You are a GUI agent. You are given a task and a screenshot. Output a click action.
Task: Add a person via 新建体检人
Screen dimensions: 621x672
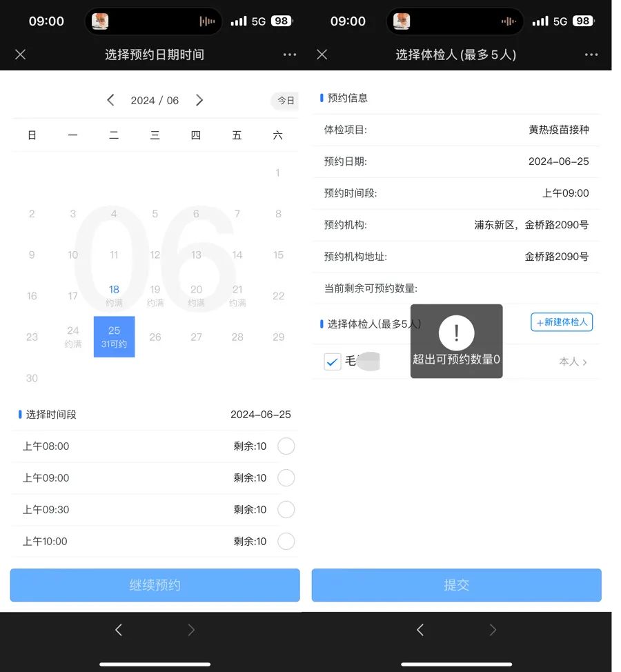[x=562, y=322]
